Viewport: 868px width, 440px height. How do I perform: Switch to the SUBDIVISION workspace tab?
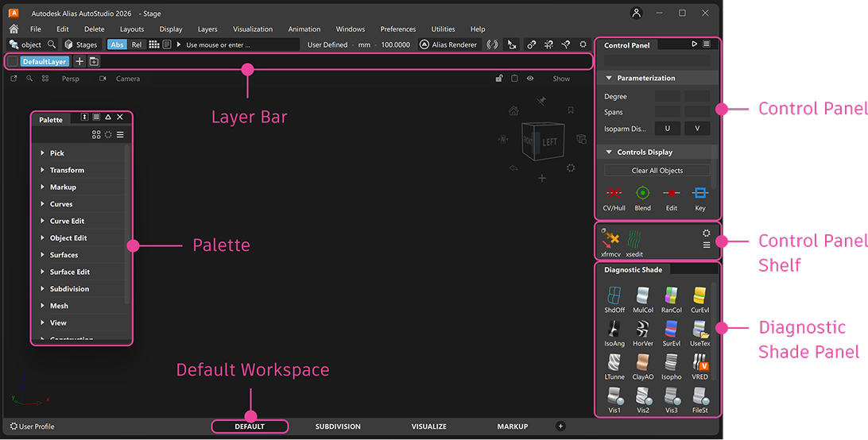pyautogui.click(x=338, y=426)
